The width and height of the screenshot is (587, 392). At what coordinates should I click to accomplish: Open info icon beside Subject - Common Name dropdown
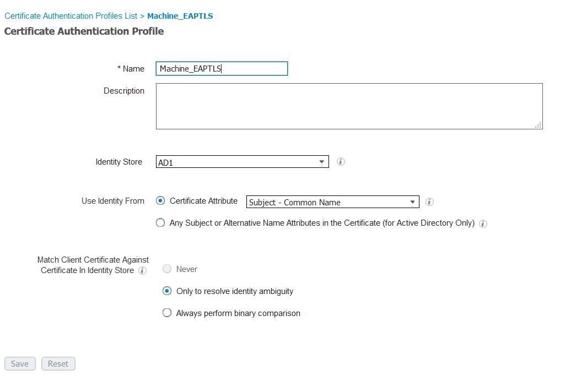[429, 202]
